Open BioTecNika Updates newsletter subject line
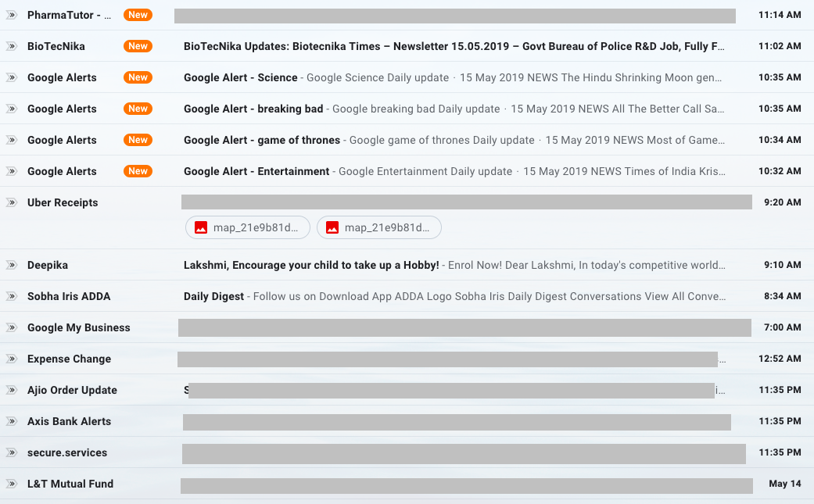The width and height of the screenshot is (814, 504). (454, 46)
